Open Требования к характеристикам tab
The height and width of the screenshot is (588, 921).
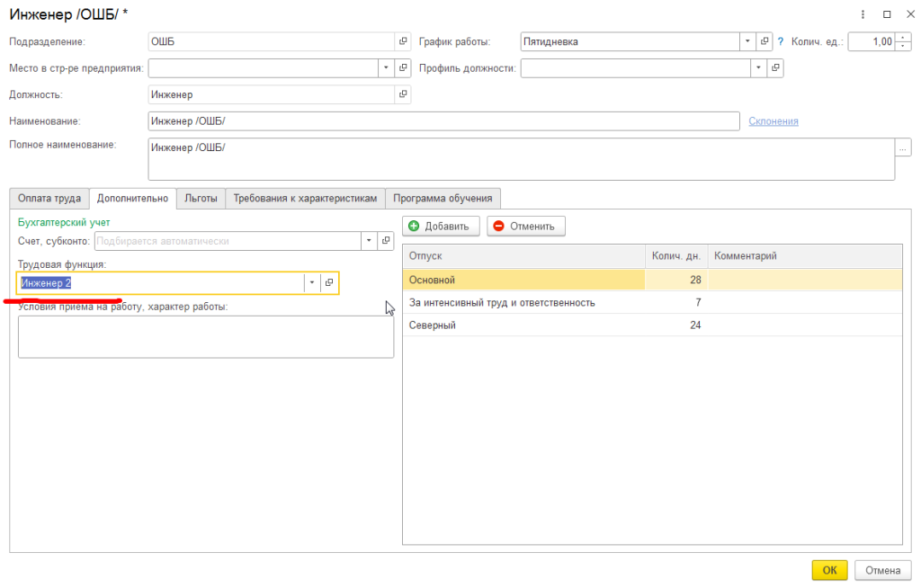305,199
